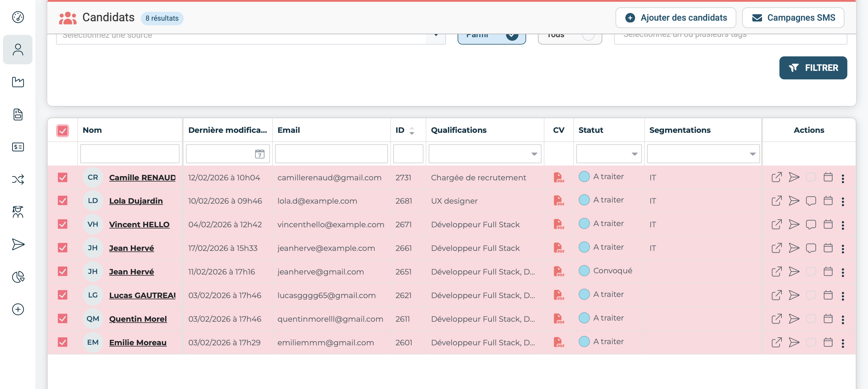Open the calendar icon for first Jean Hervé
The image size is (868, 389).
coord(828,248)
